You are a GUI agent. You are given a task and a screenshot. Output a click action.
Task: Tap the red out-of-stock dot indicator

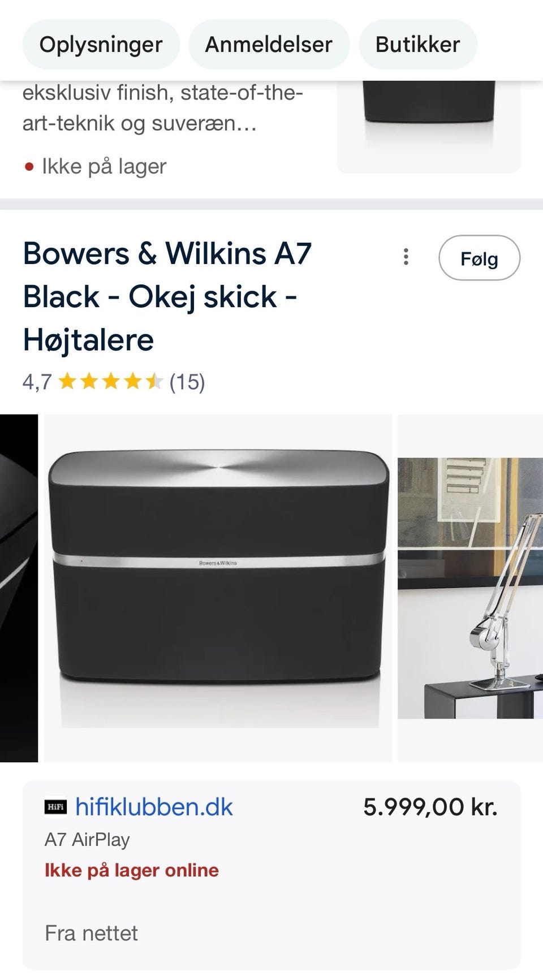[x=29, y=167]
